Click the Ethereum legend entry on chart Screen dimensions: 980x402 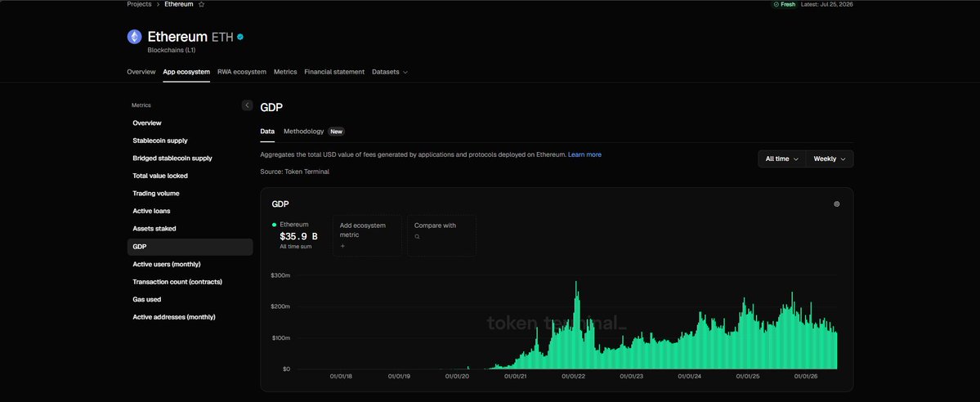coord(291,224)
